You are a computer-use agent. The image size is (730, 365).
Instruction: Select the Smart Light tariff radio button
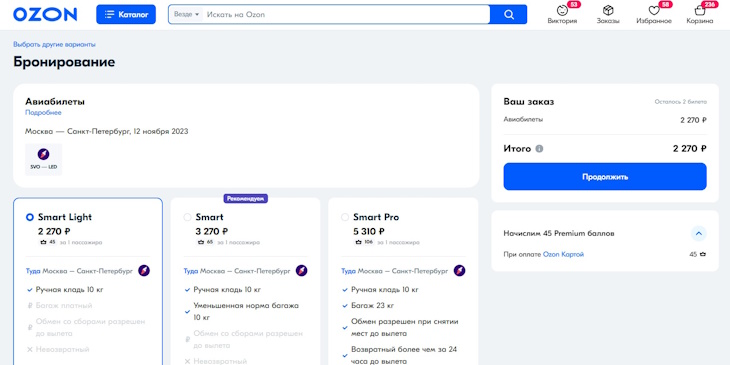(x=30, y=217)
